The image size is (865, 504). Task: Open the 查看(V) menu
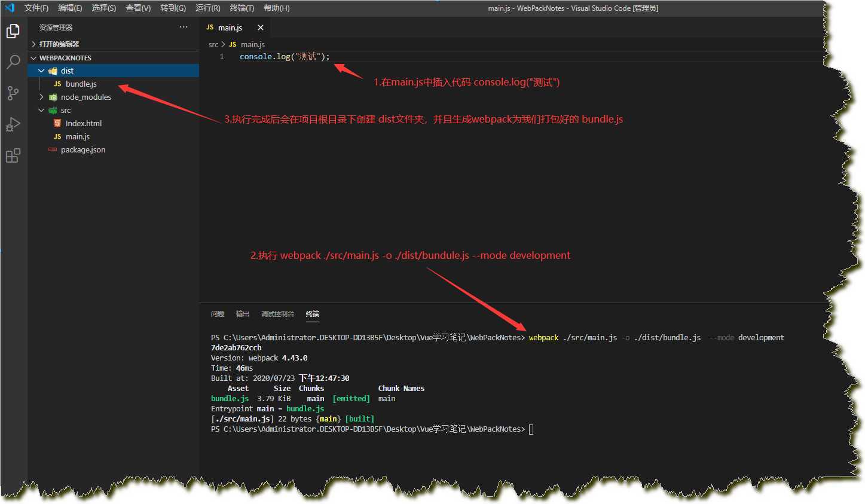138,8
